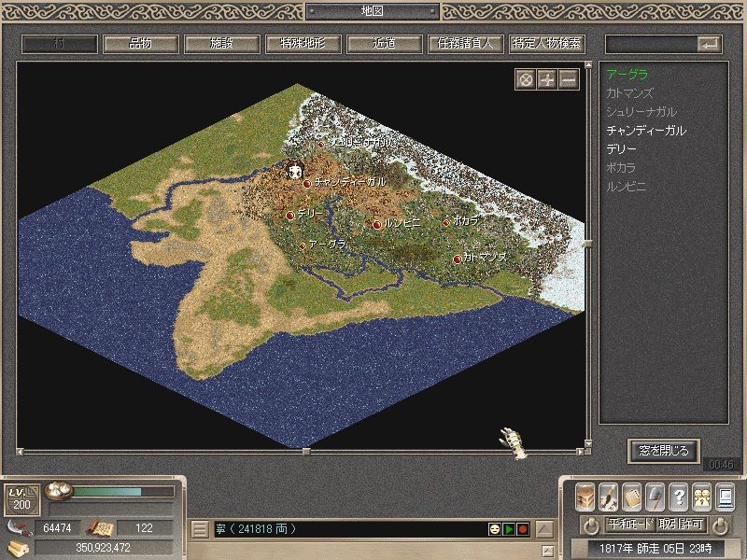This screenshot has height=560, width=747.
Task: Select デリー in the village list
Action: pos(621,149)
